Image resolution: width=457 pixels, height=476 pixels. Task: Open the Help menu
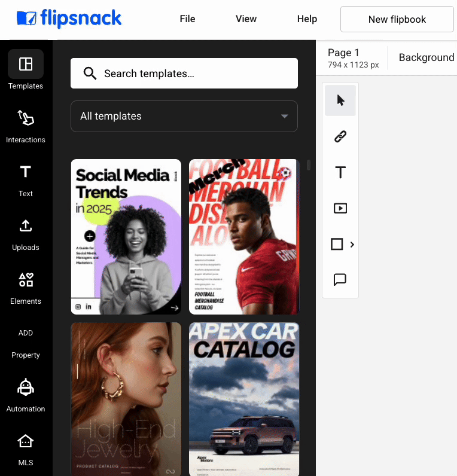tap(307, 19)
